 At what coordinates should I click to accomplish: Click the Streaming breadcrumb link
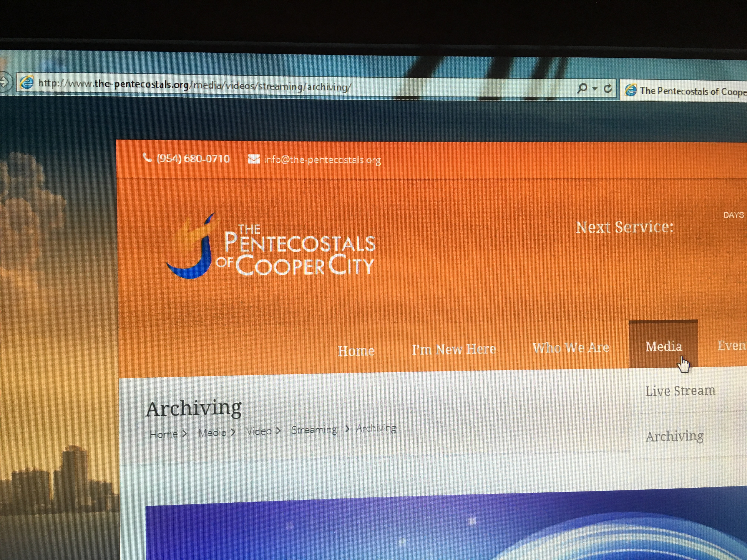click(x=314, y=430)
